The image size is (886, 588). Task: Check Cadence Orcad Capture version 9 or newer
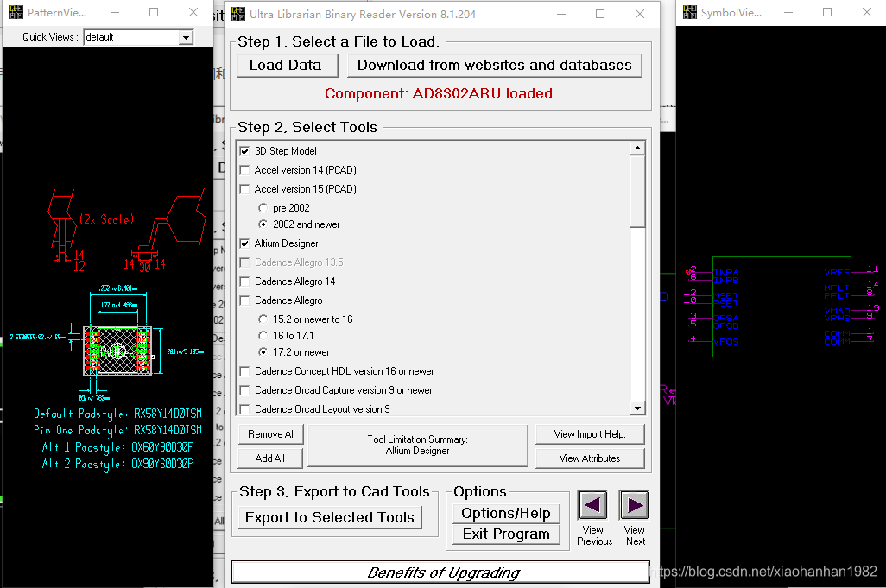[x=245, y=389]
